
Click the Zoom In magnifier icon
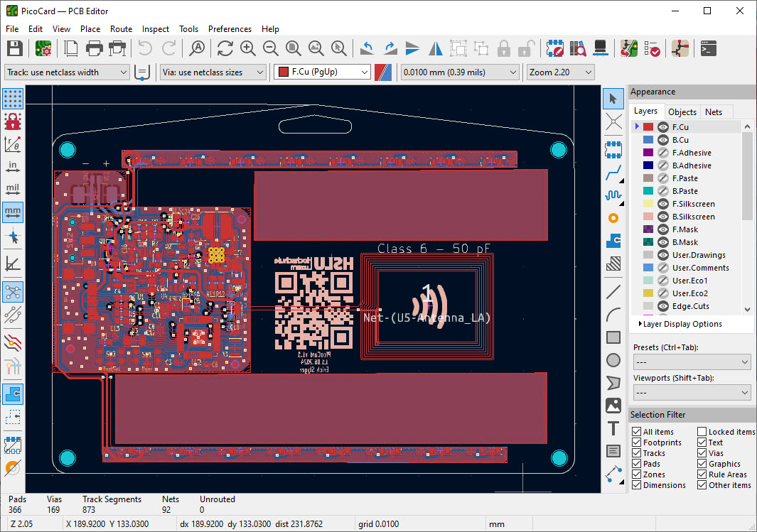tap(248, 48)
